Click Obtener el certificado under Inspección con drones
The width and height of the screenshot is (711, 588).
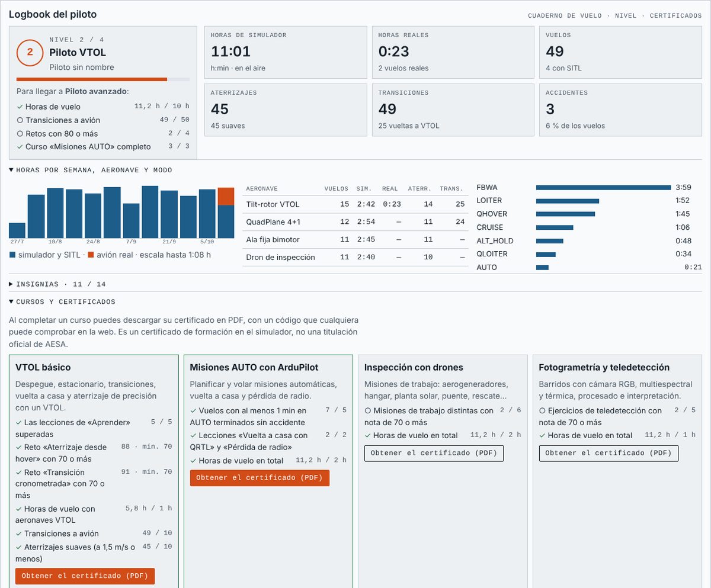click(434, 453)
